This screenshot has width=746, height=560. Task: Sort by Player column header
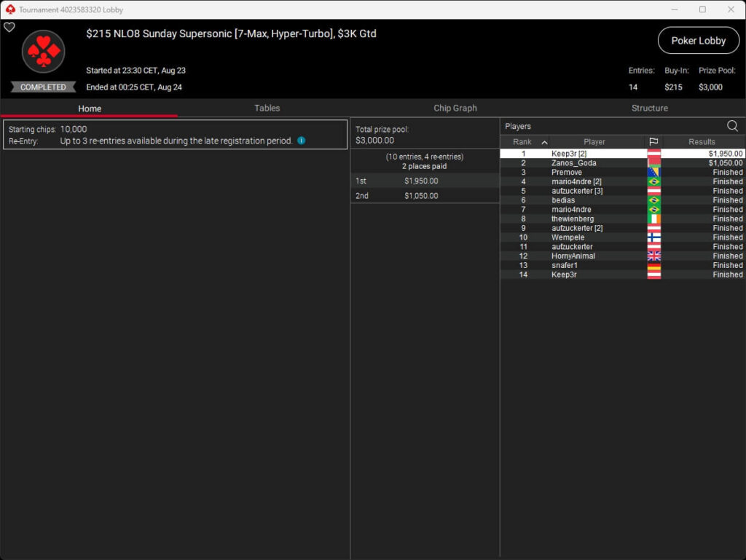pyautogui.click(x=594, y=142)
